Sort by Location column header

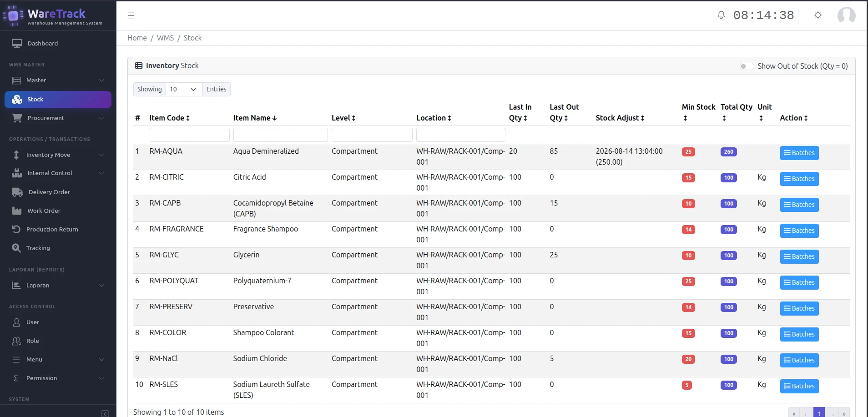(434, 118)
